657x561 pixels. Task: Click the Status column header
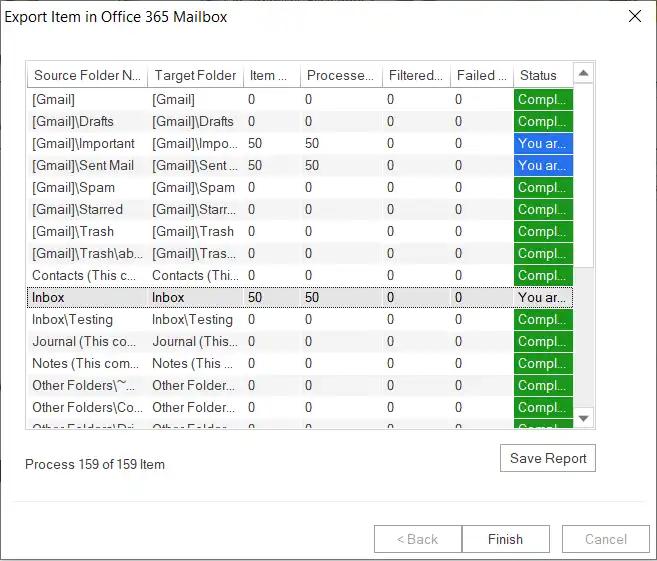click(543, 75)
